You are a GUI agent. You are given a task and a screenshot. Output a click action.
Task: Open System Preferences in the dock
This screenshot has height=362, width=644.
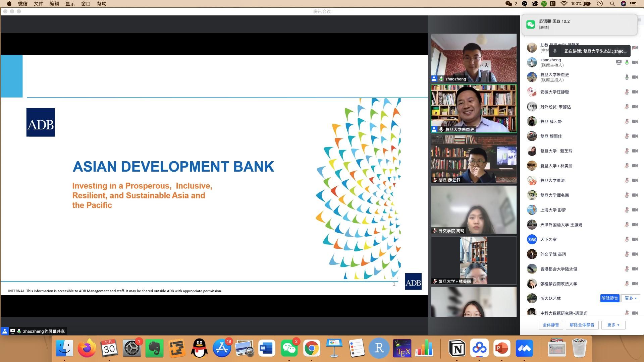pyautogui.click(x=132, y=348)
